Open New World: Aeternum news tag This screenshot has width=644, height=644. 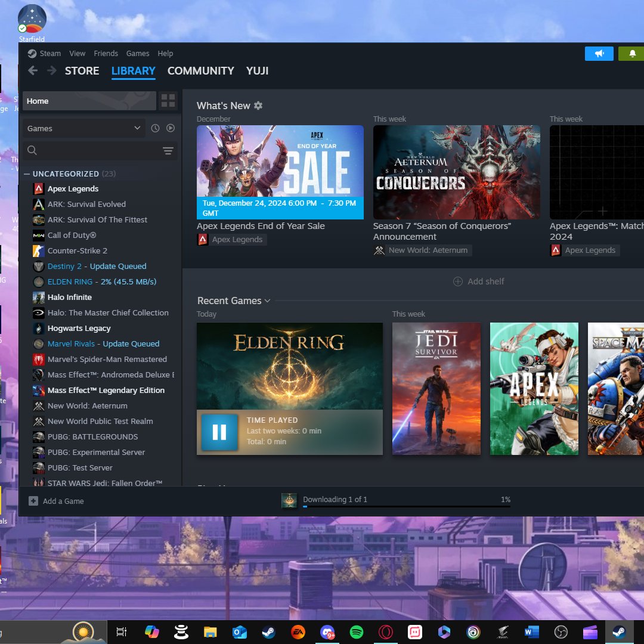point(423,250)
